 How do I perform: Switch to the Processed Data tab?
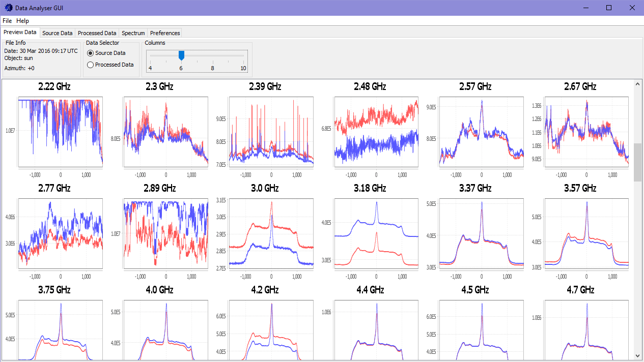pos(97,33)
